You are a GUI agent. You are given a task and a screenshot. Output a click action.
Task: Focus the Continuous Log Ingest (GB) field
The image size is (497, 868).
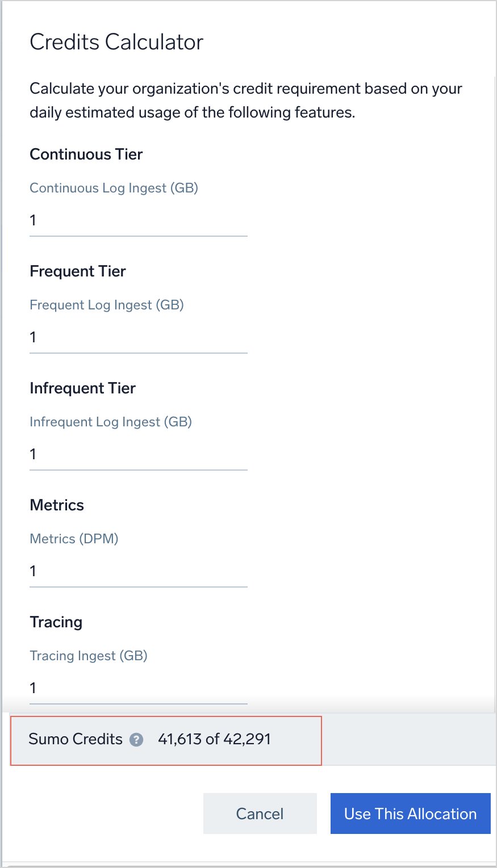click(138, 221)
